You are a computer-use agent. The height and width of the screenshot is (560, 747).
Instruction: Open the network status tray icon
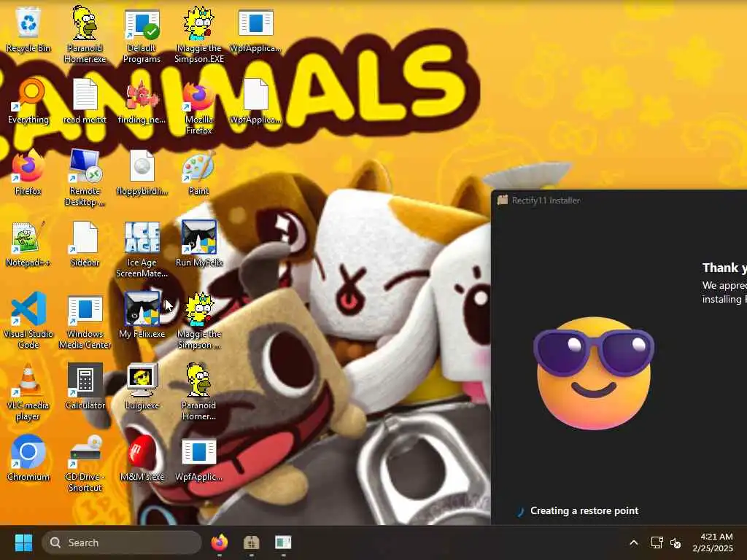(x=657, y=542)
